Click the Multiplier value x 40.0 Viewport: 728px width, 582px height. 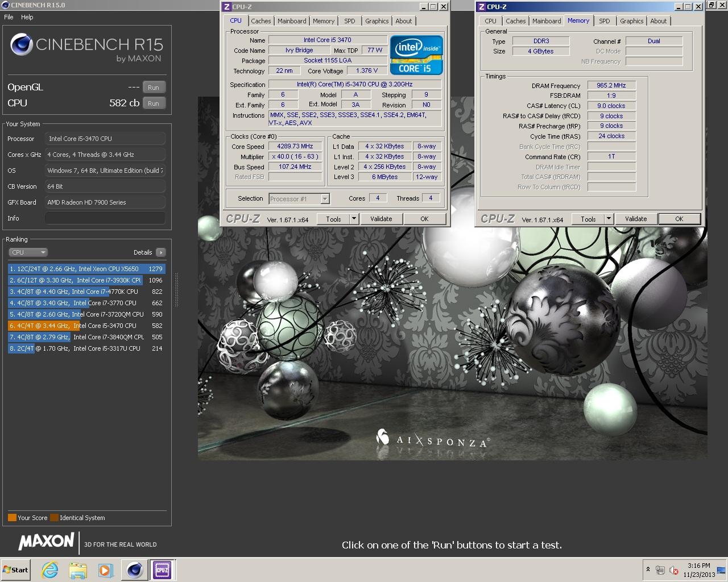pyautogui.click(x=295, y=156)
